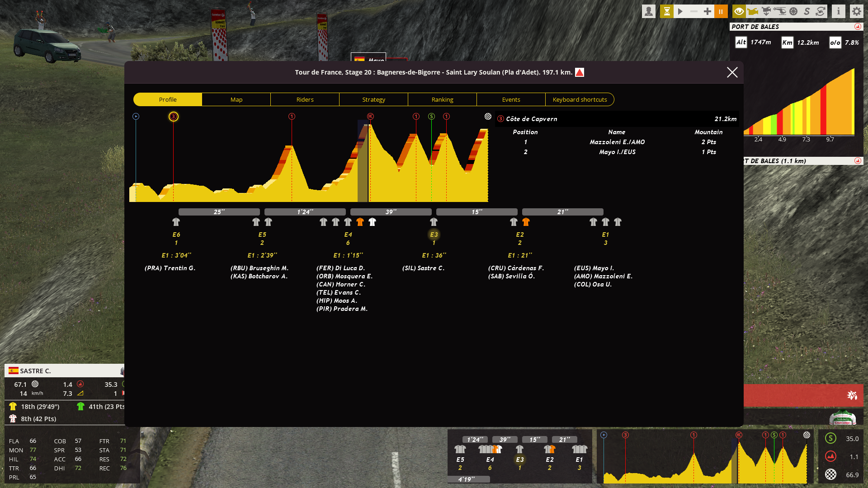Click Mazzoleni E./AMO in mountain results
Screen dimensions: 868x488
click(x=617, y=142)
